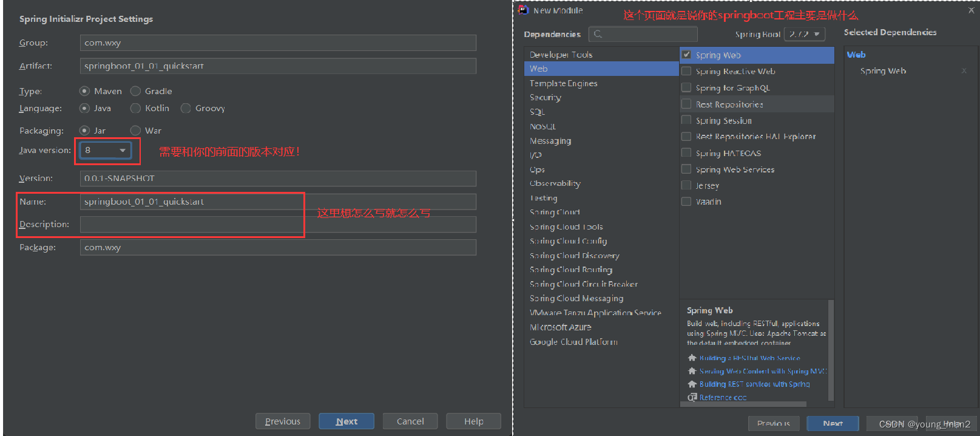Select the Gradle type radio button
The width and height of the screenshot is (980, 436).
click(135, 91)
